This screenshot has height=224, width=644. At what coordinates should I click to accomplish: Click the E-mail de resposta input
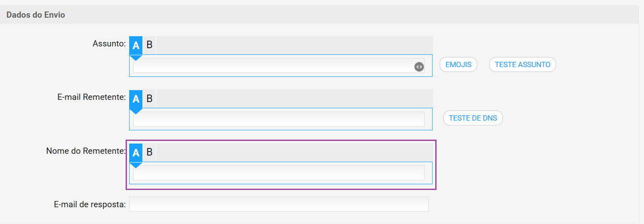[x=279, y=204]
